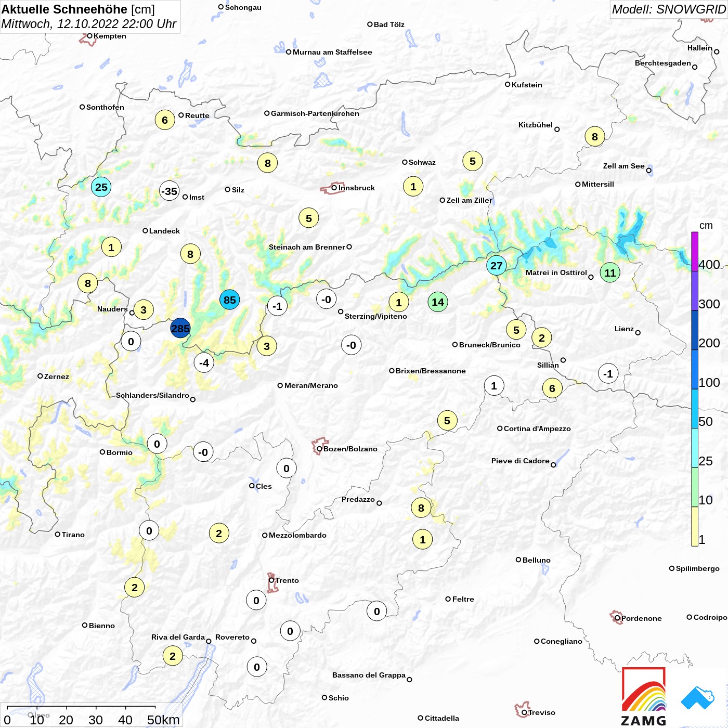Viewport: 728px width, 728px height.
Task: Click the 'Sonthofen' town label
Action: click(105, 107)
